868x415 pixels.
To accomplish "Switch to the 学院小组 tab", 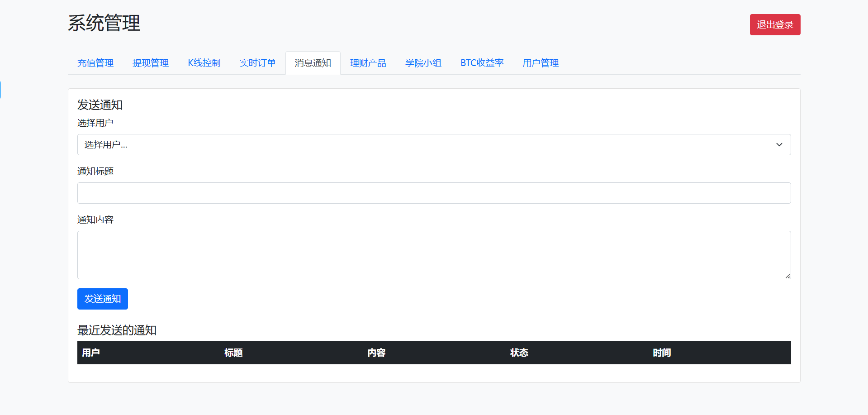I will coord(423,63).
